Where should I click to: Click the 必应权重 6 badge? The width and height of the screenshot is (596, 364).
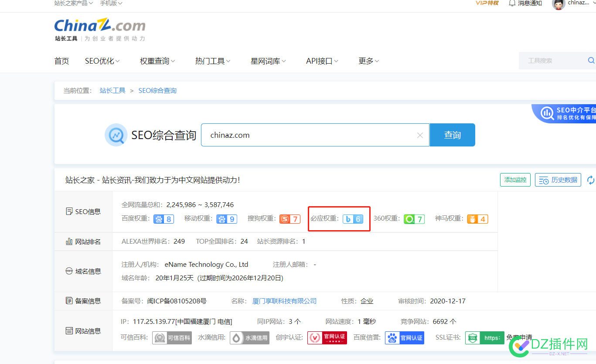pyautogui.click(x=353, y=219)
